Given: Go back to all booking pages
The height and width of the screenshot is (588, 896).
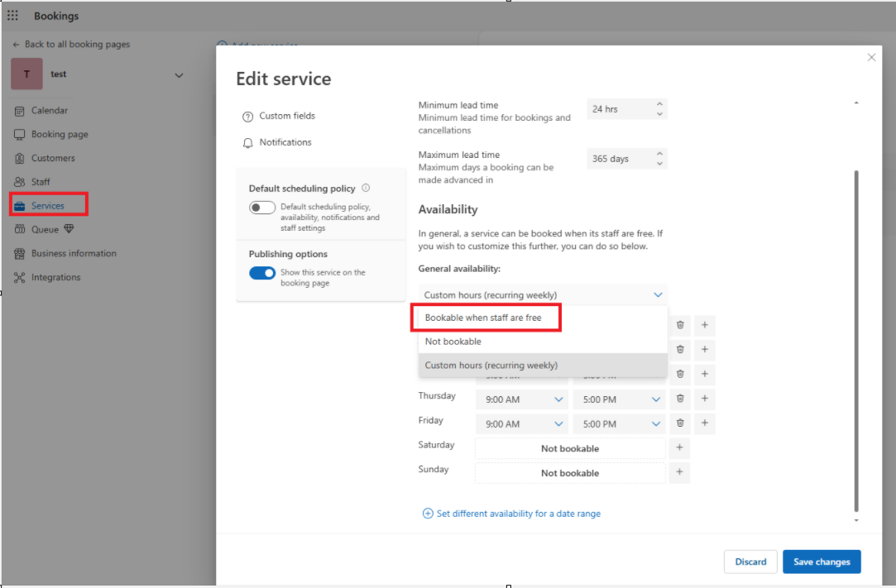Looking at the screenshot, I should (x=71, y=44).
